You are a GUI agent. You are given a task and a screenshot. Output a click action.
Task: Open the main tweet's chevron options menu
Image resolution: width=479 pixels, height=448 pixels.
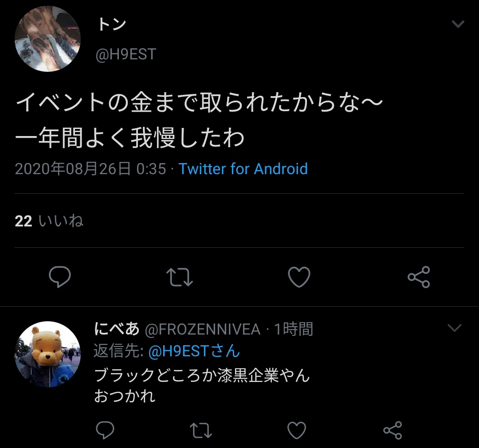coord(458,24)
